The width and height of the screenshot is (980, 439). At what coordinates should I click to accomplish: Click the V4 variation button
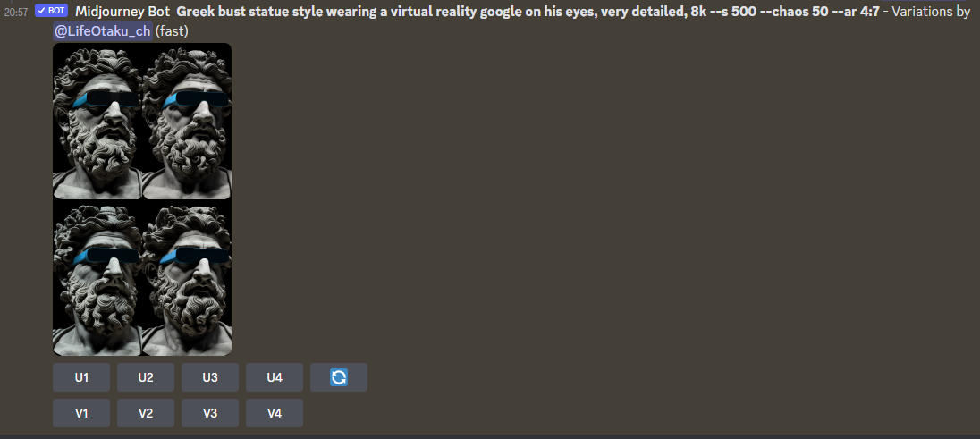tap(275, 413)
